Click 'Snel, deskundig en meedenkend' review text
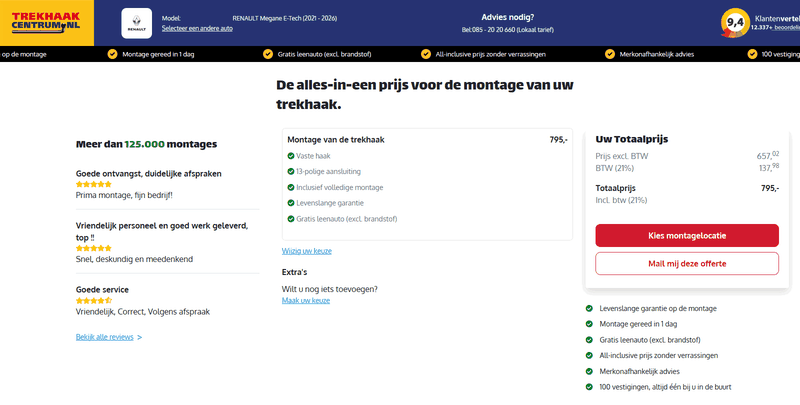 (134, 259)
